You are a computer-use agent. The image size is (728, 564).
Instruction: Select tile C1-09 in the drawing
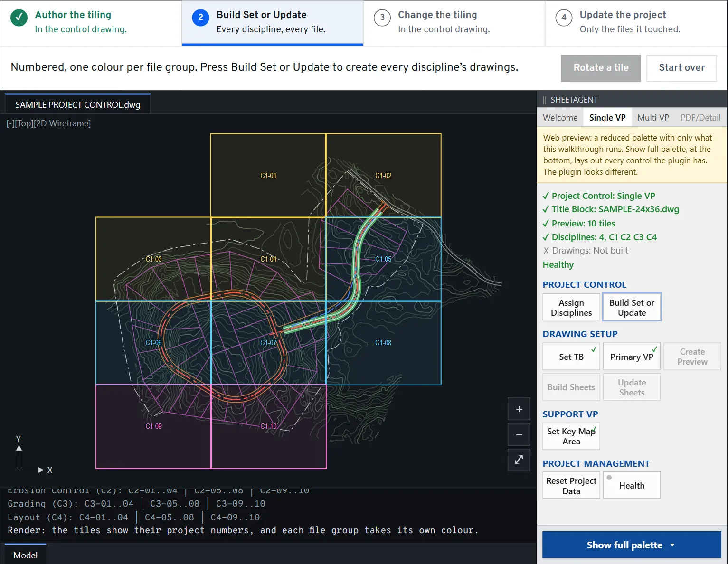[x=153, y=426]
